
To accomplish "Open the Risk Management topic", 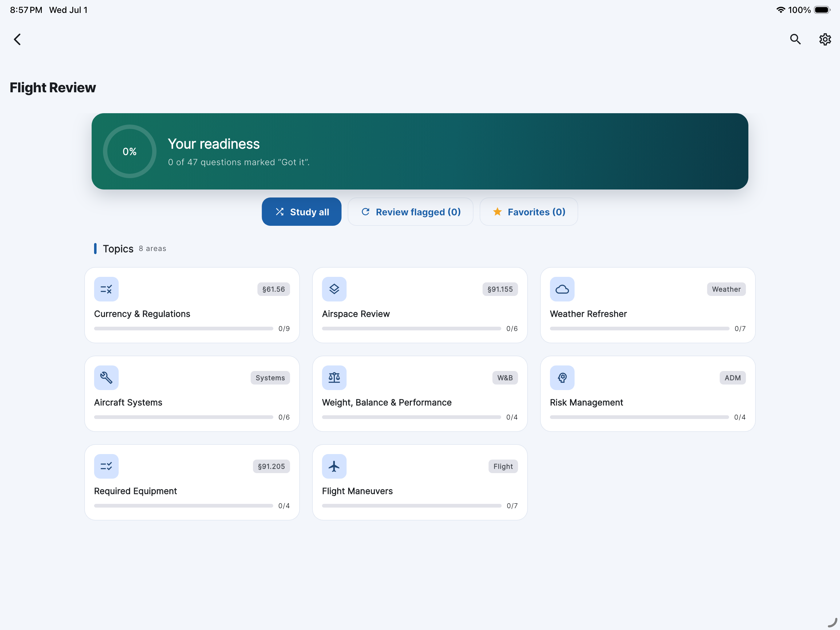I will tap(648, 394).
